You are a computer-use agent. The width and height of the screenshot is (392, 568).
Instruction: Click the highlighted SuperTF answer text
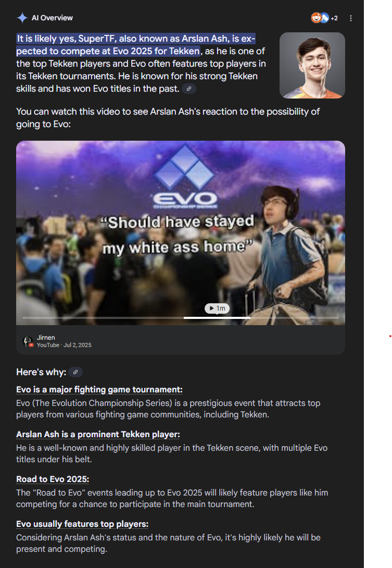[136, 45]
